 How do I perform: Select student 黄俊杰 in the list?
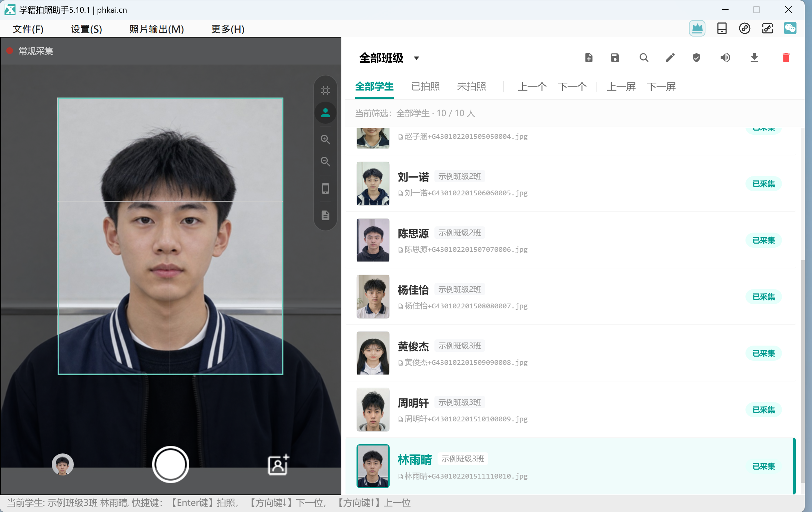click(571, 353)
